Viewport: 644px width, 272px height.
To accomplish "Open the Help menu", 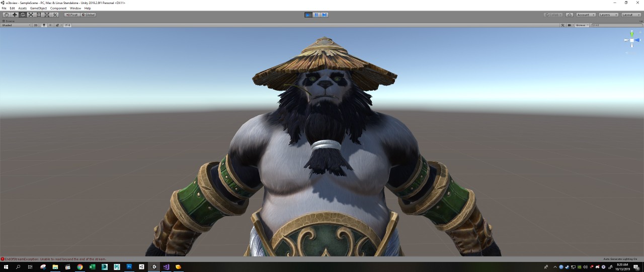I will click(88, 8).
